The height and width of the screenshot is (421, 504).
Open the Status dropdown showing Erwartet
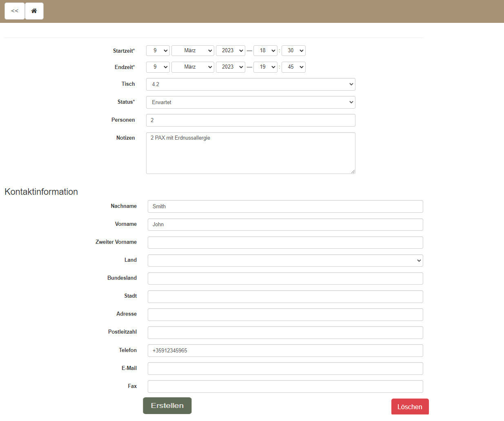pyautogui.click(x=251, y=102)
